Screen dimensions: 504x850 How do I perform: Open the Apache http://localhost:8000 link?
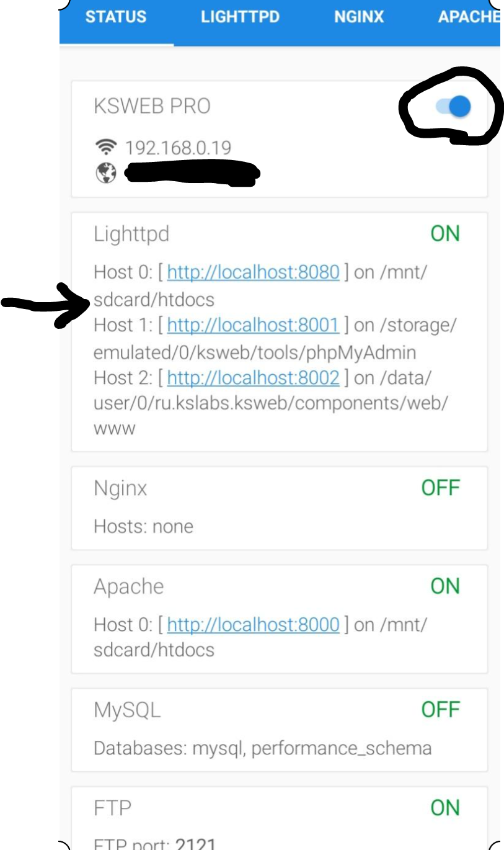tap(253, 624)
